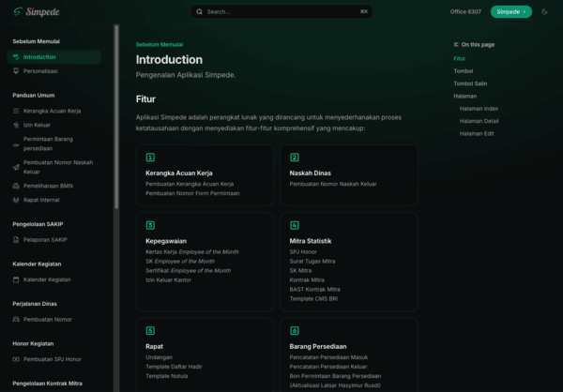Focus the Search input field

pos(281,12)
